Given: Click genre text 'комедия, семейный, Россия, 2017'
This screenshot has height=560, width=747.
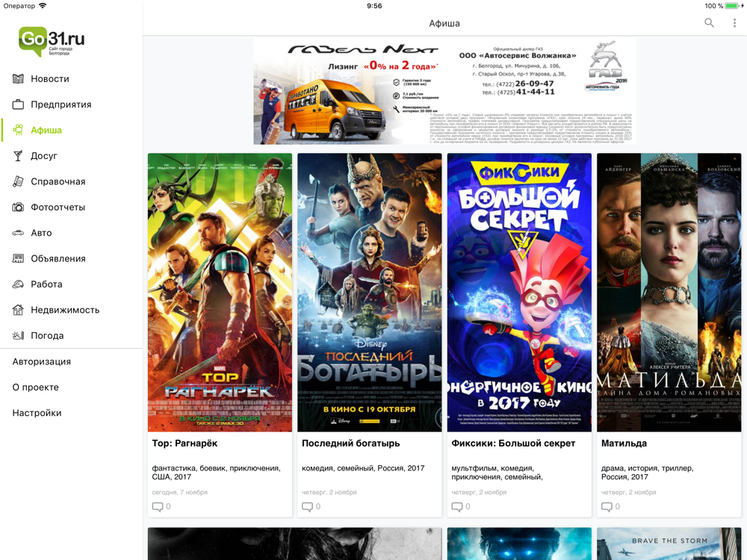Looking at the screenshot, I should (x=363, y=468).
